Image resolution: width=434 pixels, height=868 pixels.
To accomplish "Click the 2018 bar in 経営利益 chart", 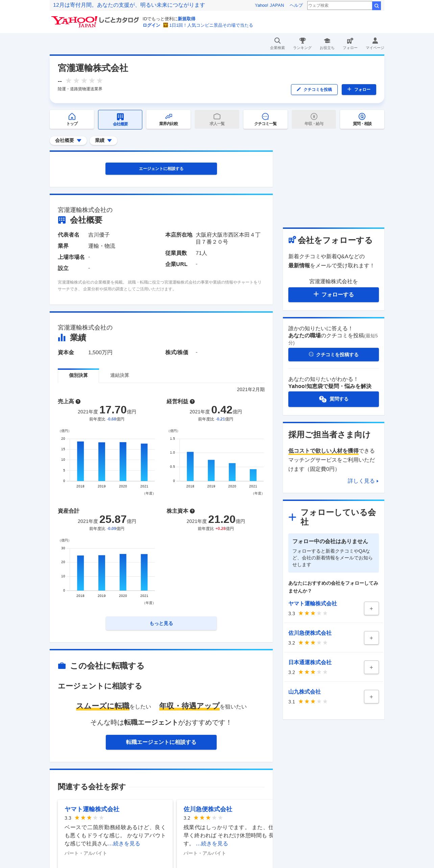I will 190,466.
